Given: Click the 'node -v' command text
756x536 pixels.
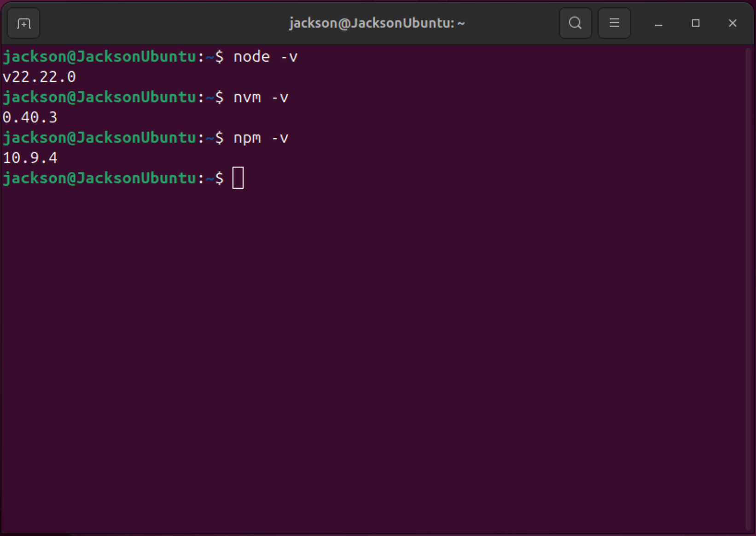Looking at the screenshot, I should click(265, 57).
